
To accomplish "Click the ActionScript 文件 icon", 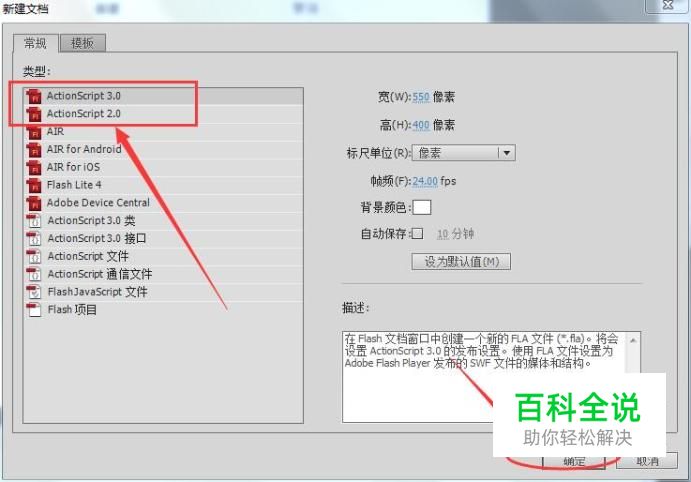I will click(x=33, y=256).
